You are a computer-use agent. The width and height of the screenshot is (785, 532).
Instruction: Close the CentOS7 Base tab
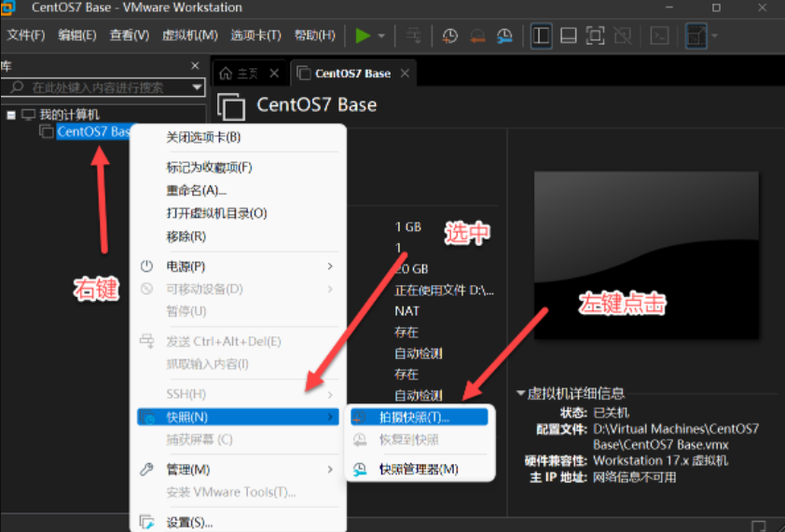tap(405, 74)
